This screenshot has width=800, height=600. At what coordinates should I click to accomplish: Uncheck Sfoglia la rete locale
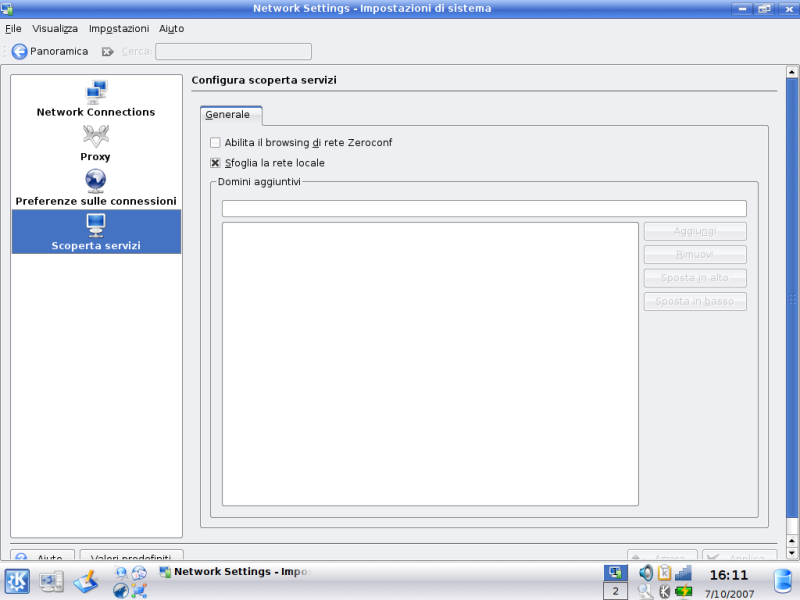point(215,163)
